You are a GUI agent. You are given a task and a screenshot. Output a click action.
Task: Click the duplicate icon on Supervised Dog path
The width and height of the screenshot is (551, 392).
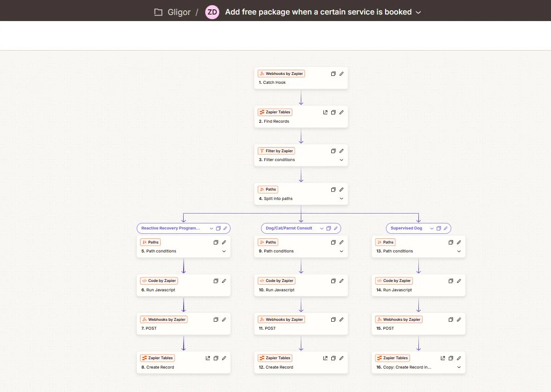click(439, 229)
